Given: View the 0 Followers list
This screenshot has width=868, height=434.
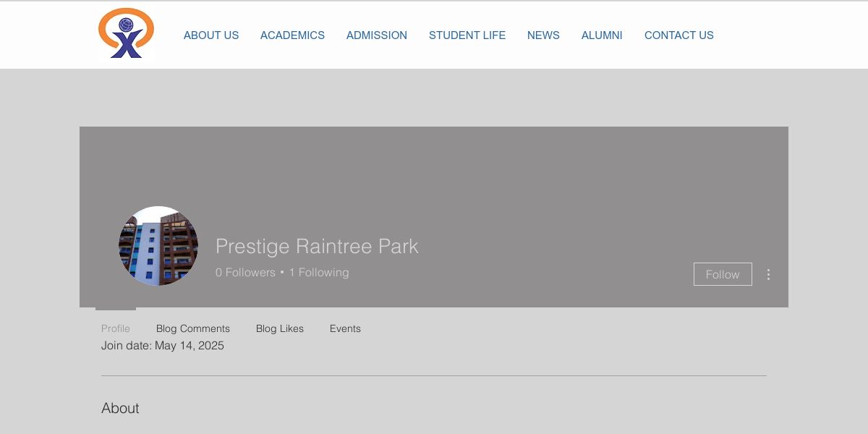Looking at the screenshot, I should [x=245, y=273].
